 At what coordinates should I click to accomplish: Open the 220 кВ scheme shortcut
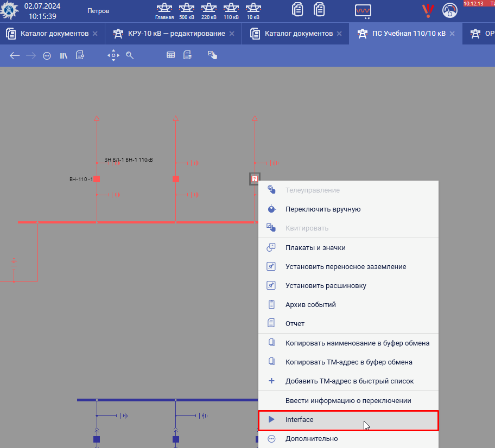tap(209, 10)
